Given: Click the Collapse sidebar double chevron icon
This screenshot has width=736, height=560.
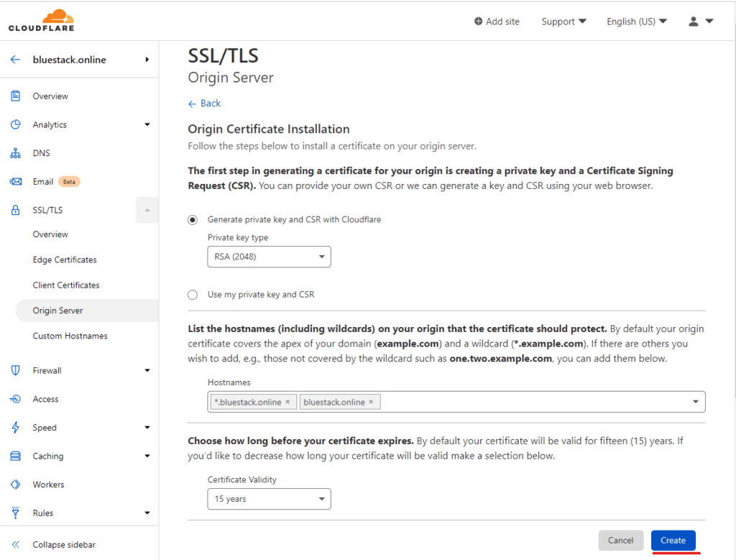Looking at the screenshot, I should pos(16,544).
